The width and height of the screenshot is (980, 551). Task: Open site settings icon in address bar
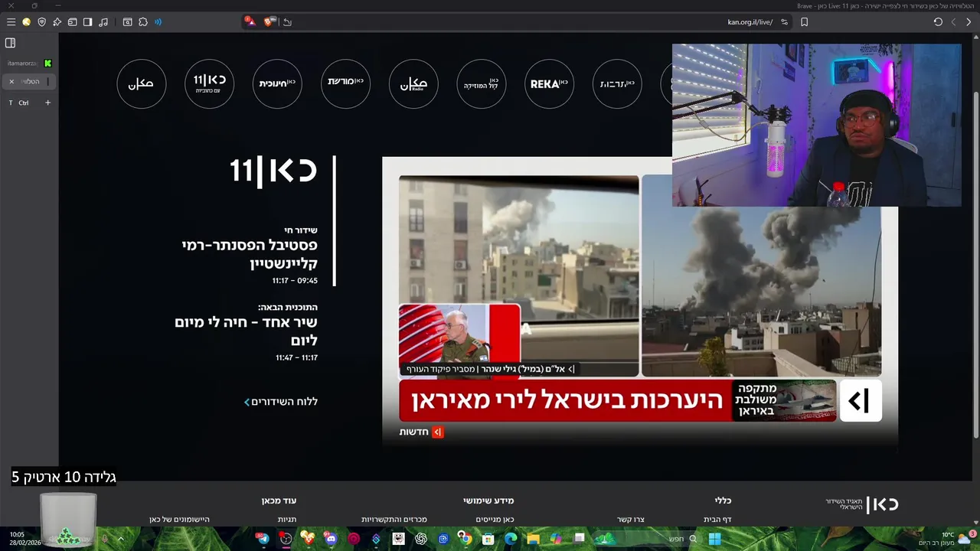tap(784, 22)
